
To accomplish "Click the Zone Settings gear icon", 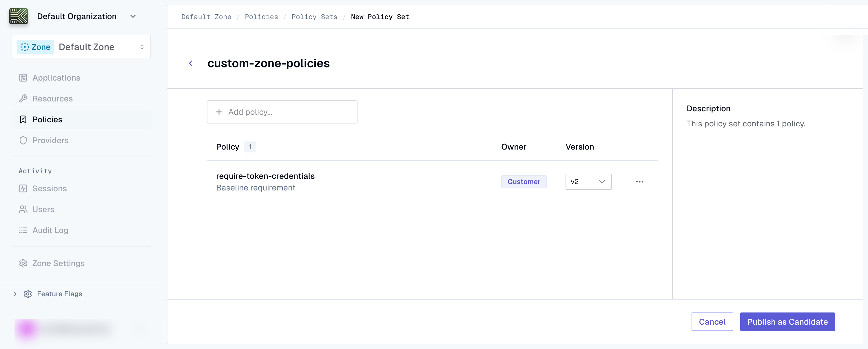I will coord(23,263).
